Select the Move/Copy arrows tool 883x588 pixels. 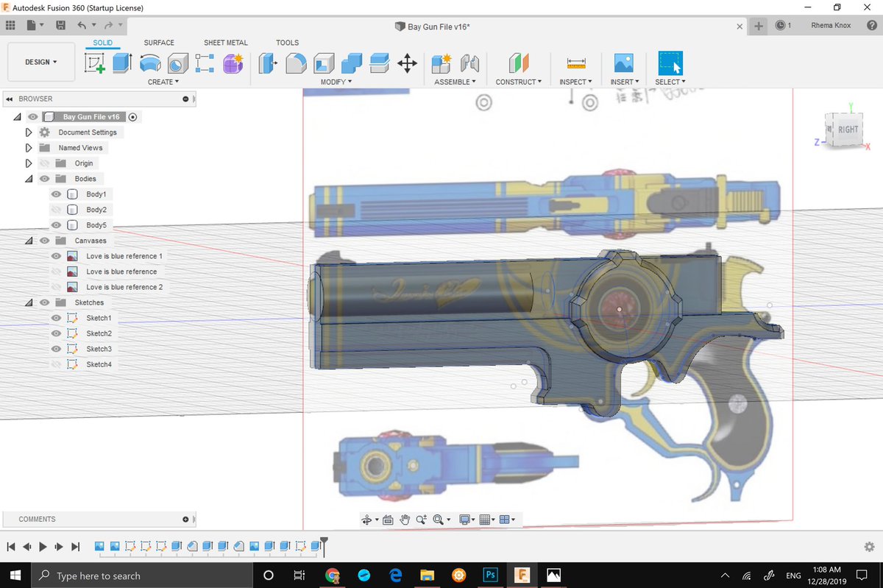(x=407, y=63)
